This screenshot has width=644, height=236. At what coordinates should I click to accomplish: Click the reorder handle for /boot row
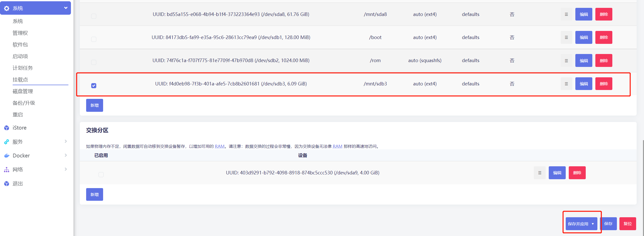click(x=566, y=37)
